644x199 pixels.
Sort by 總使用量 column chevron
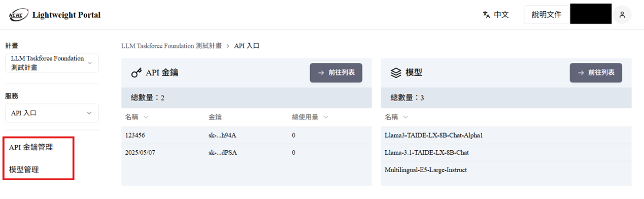pos(326,117)
